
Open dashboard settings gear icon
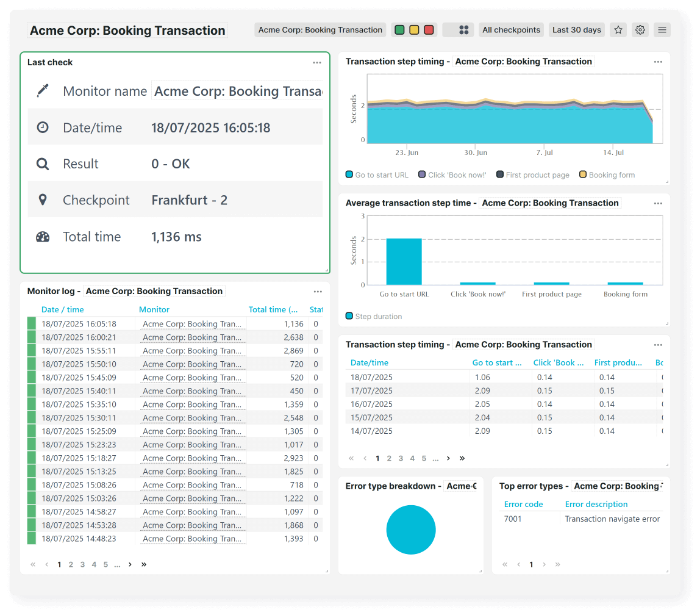click(x=640, y=30)
